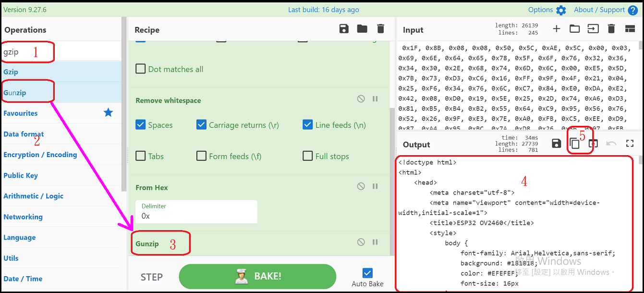Expand the Arithmetic / Logic category
This screenshot has height=293, width=644.
pos(61,196)
